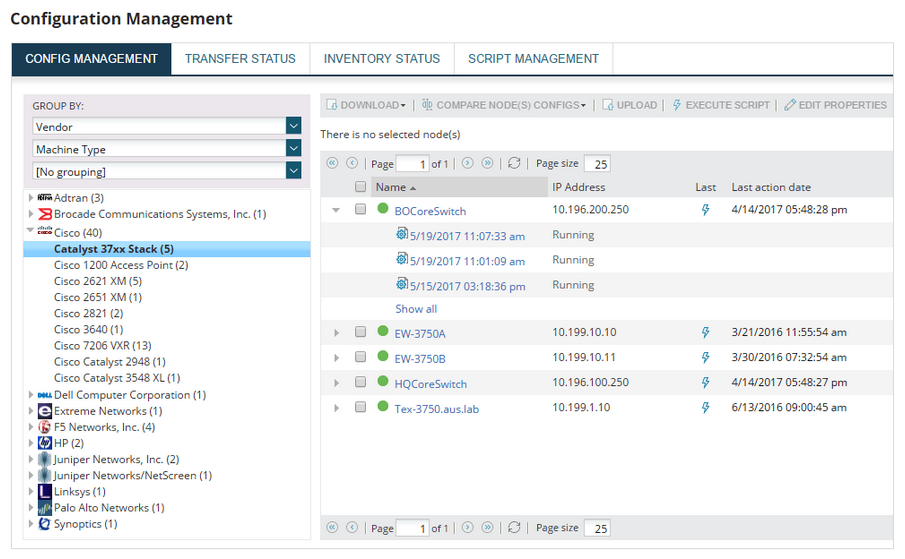Click the top Page size field

coord(597,164)
